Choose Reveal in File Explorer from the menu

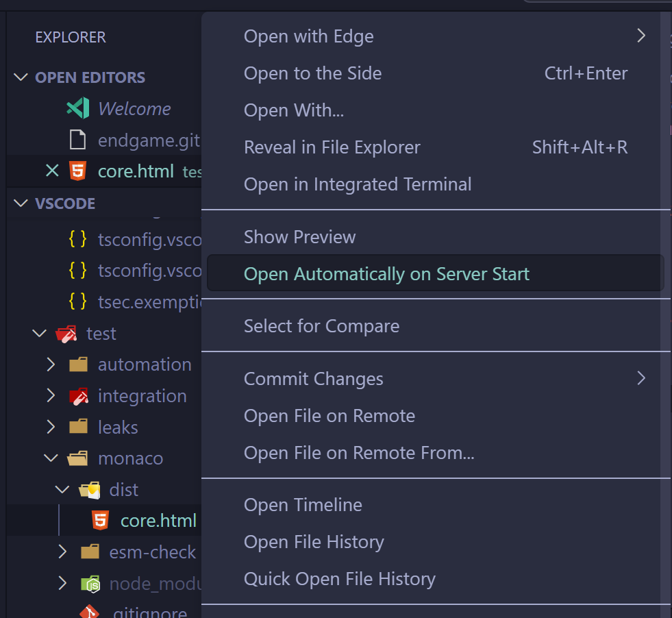click(x=332, y=147)
